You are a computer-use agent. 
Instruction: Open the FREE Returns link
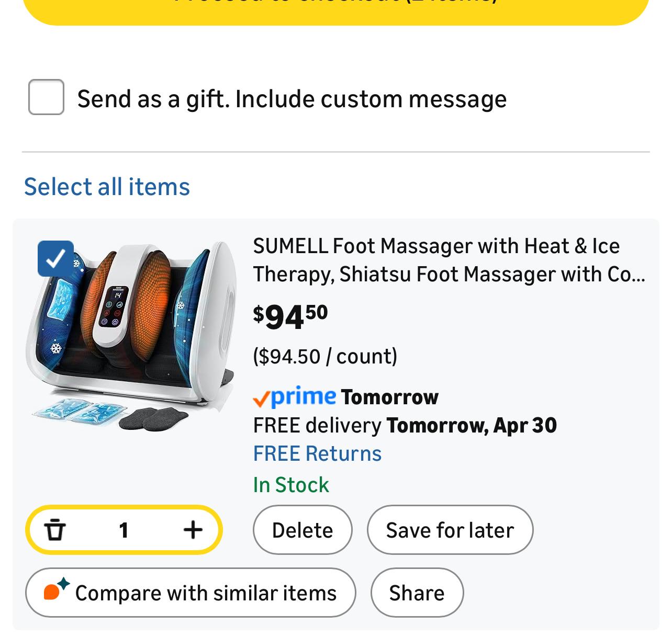[x=317, y=453]
